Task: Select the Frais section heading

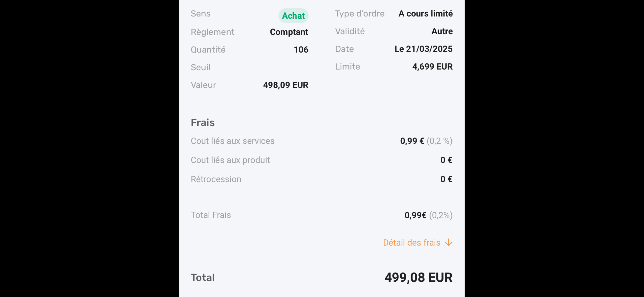Action: [x=203, y=122]
